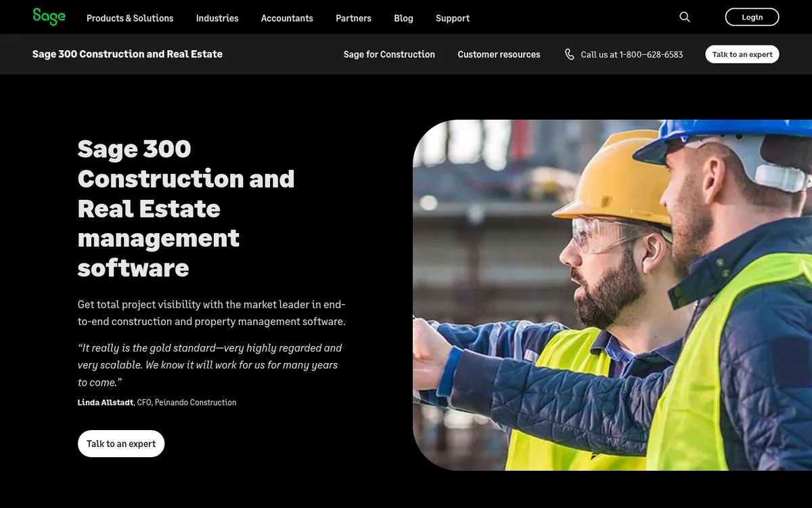Click Talk to an expert in sub-navigation bar

tap(742, 54)
